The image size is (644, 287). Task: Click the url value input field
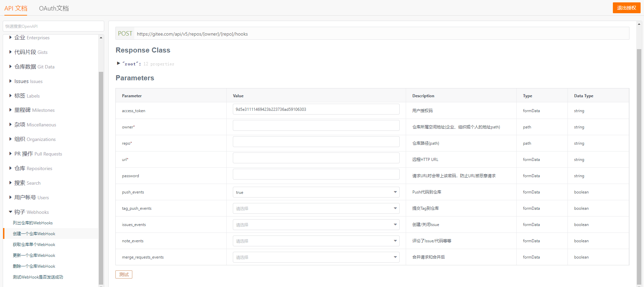point(316,158)
